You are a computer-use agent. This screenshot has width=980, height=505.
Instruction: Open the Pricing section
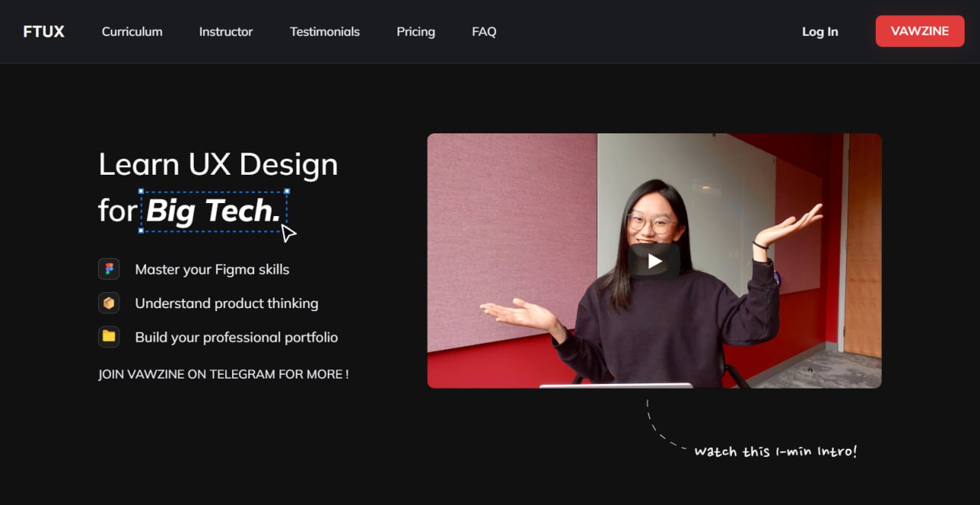click(x=416, y=31)
